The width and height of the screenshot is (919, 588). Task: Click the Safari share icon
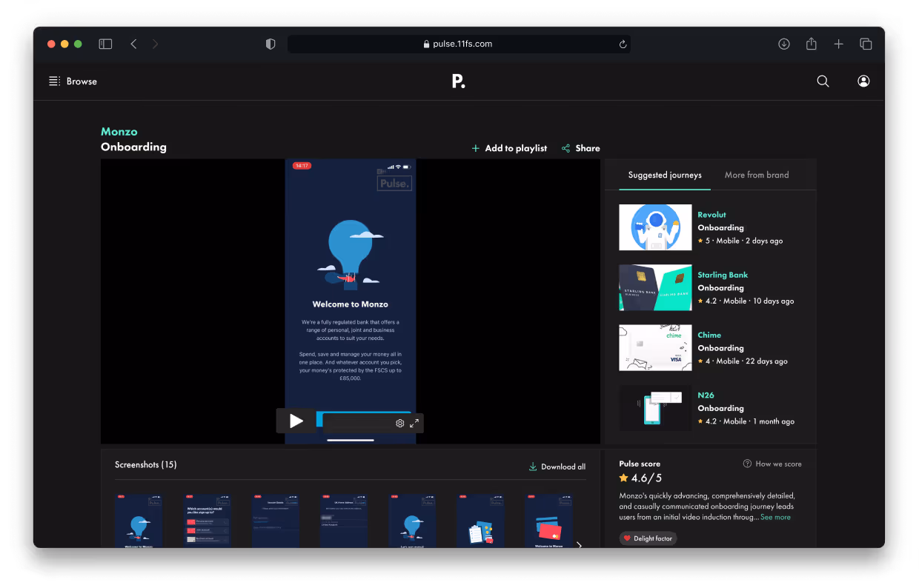pos(812,44)
